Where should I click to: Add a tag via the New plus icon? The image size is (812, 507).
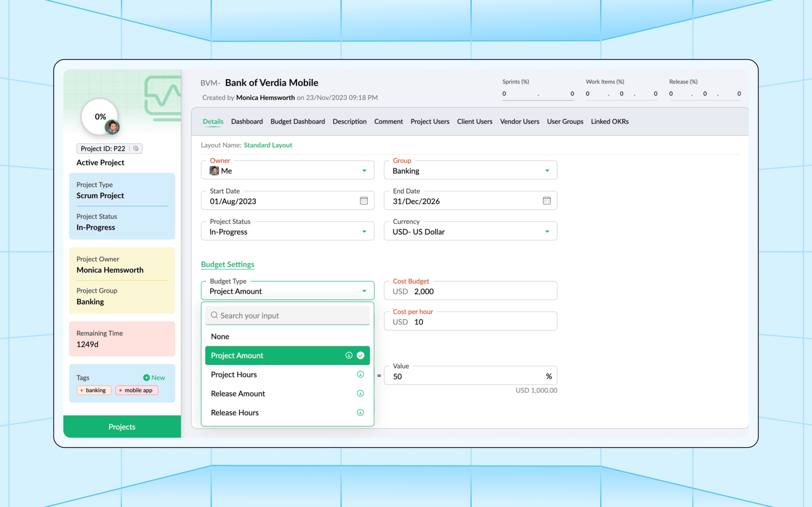pyautogui.click(x=147, y=378)
